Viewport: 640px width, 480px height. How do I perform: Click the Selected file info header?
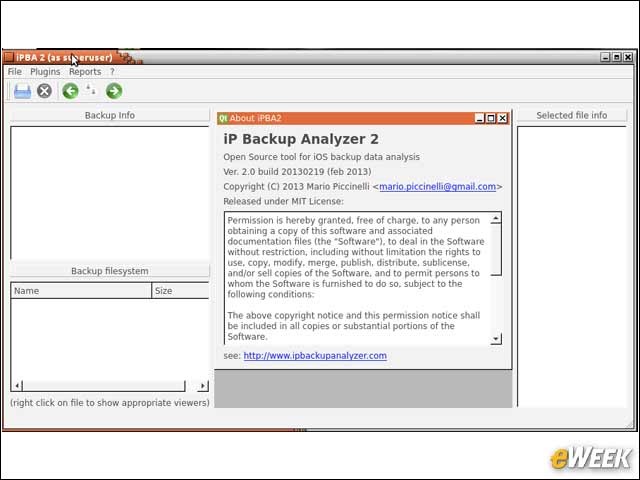click(571, 116)
